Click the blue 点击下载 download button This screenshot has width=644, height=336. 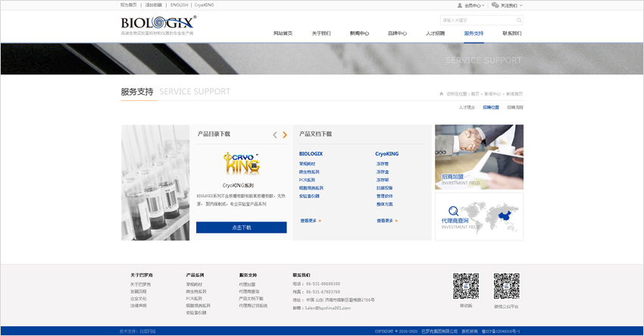click(241, 228)
